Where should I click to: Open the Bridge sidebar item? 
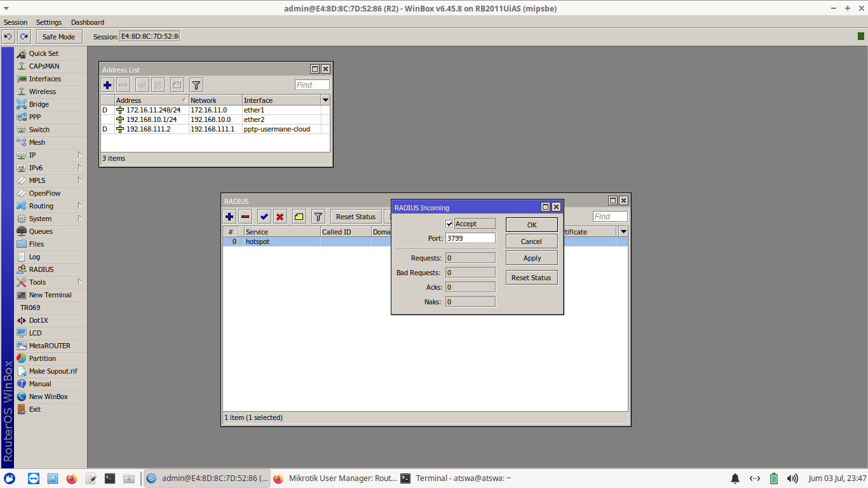pos(51,104)
